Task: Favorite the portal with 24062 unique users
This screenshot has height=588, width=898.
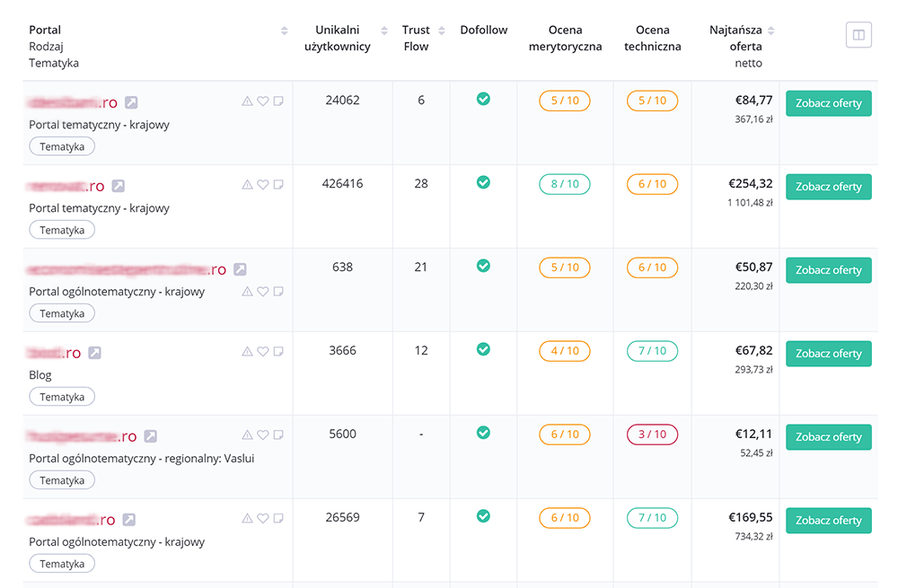Action: (263, 101)
